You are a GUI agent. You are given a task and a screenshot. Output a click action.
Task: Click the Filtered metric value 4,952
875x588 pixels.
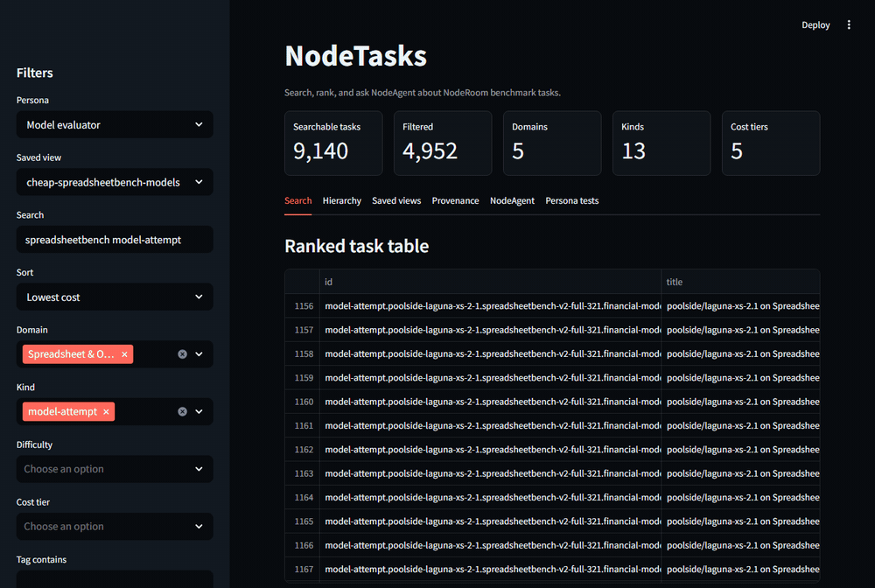[x=430, y=151]
